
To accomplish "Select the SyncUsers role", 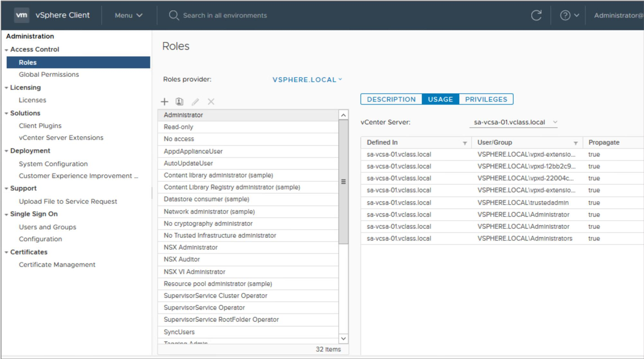I will [x=248, y=332].
